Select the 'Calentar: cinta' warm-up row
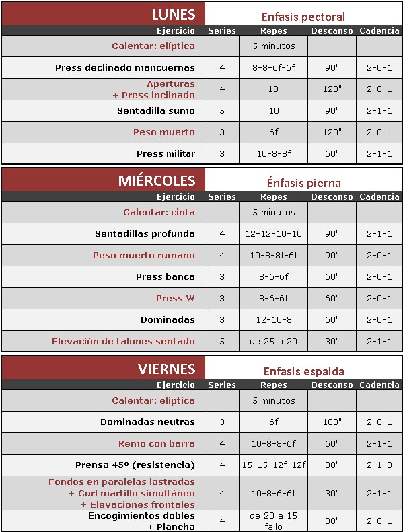The image size is (403, 532). point(202,212)
